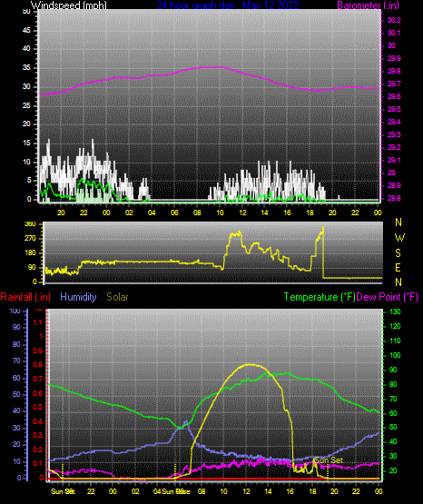The width and height of the screenshot is (423, 504).
Task: Click wind direction axis value 270
Action: (x=30, y=239)
